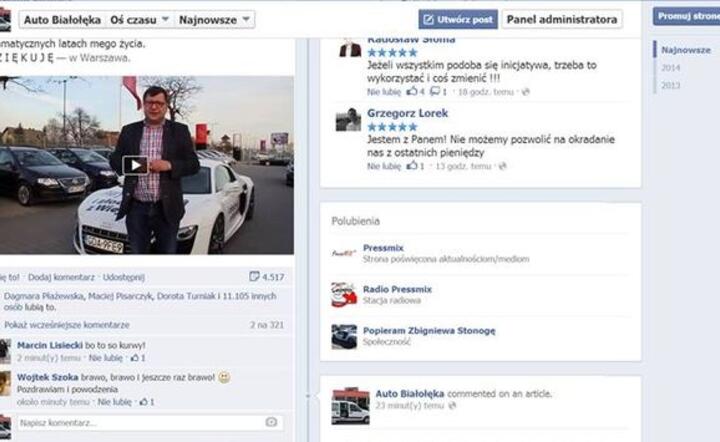Screen dimensions: 720x442
Task: Jump to 2014 in timeline sidebar
Action: [x=670, y=68]
